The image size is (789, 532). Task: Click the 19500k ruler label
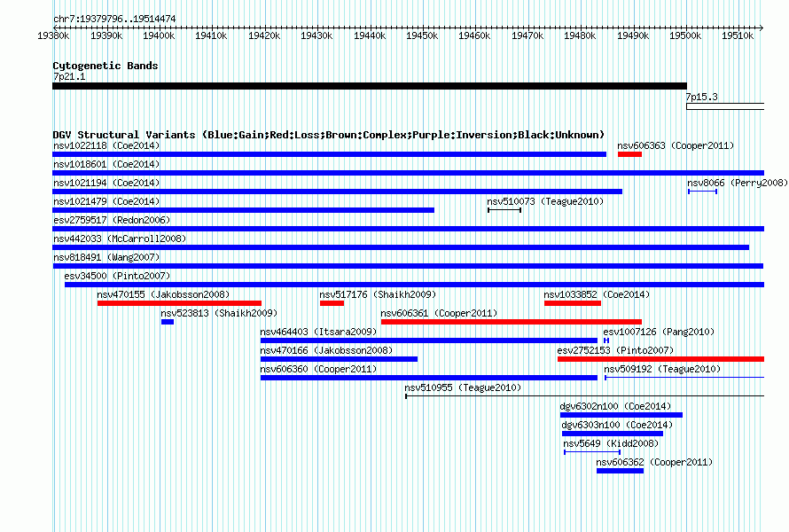tap(685, 35)
